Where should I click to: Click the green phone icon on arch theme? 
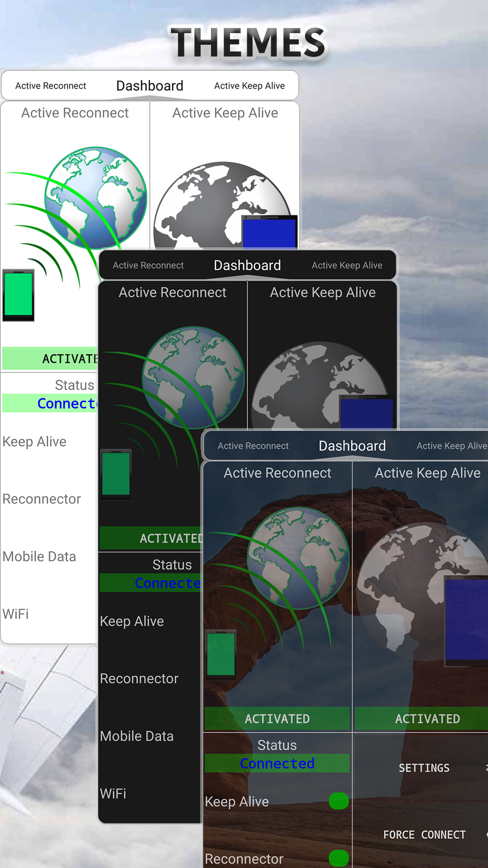pos(221,655)
